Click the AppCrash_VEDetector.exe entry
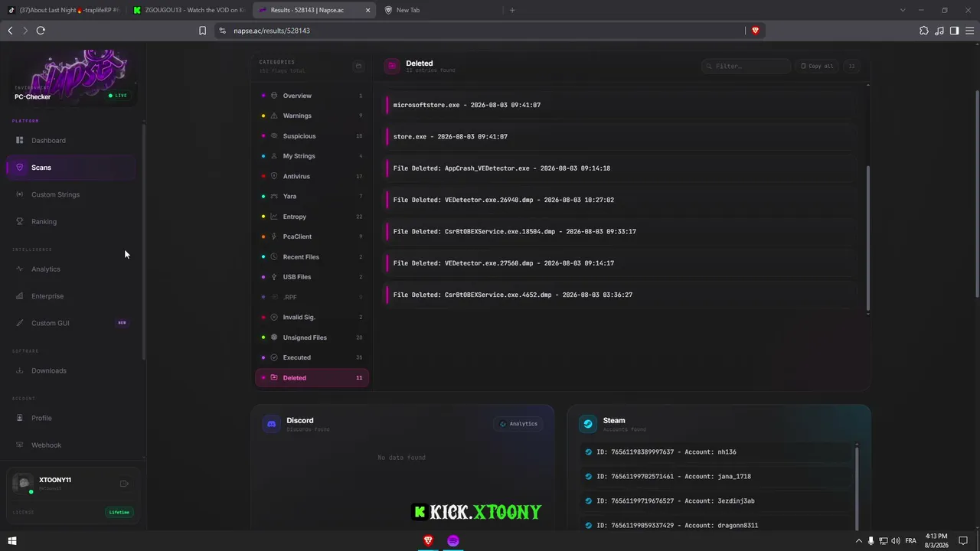This screenshot has height=551, width=980. pyautogui.click(x=621, y=168)
